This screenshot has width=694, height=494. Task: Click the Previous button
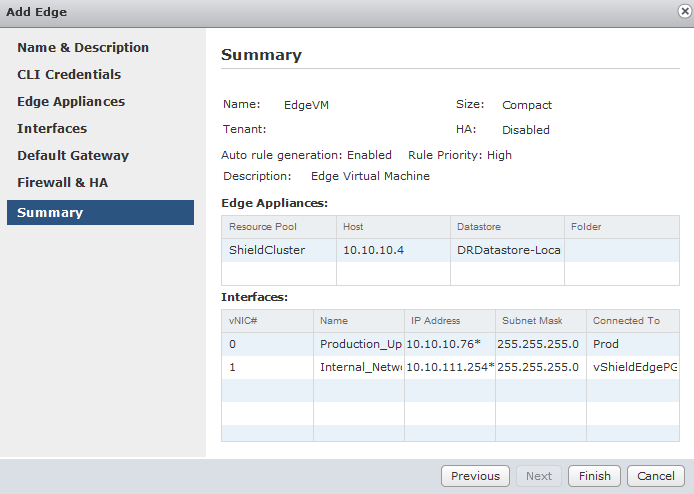pos(475,476)
